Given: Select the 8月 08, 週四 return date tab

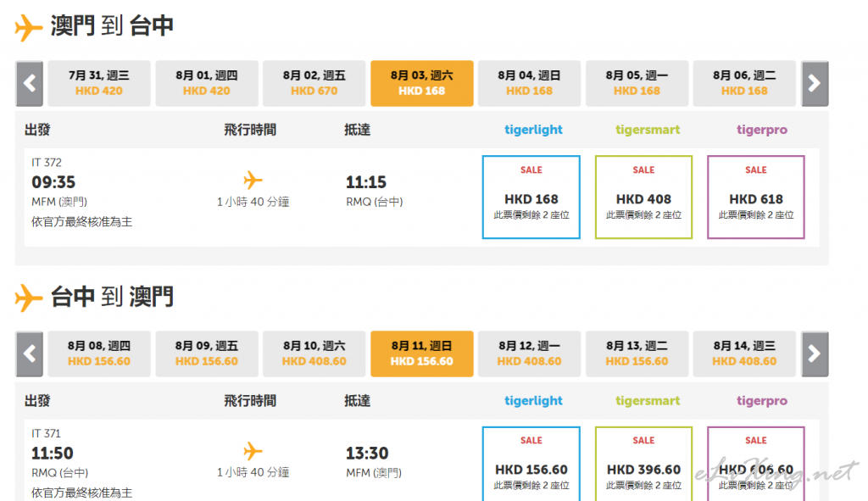Looking at the screenshot, I should 99,354.
